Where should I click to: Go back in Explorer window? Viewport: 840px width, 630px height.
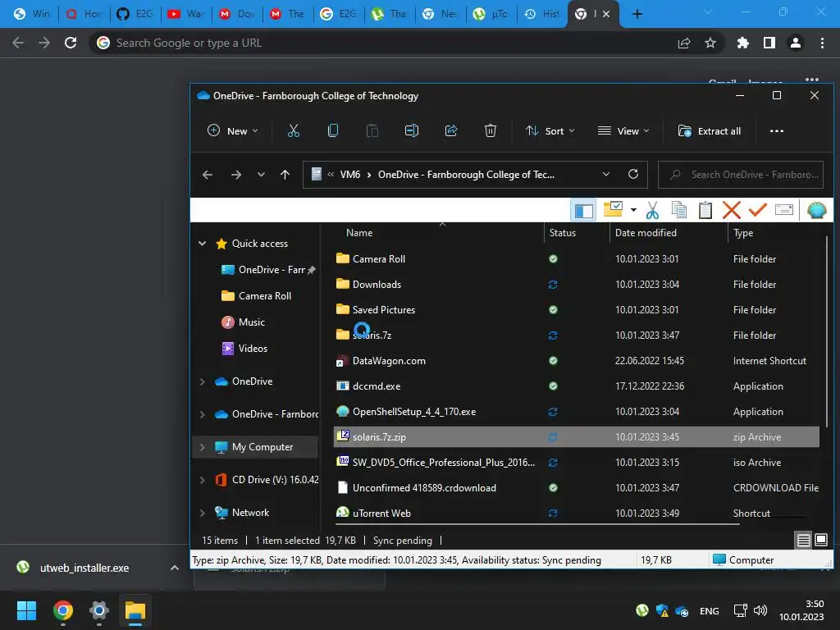coord(208,175)
